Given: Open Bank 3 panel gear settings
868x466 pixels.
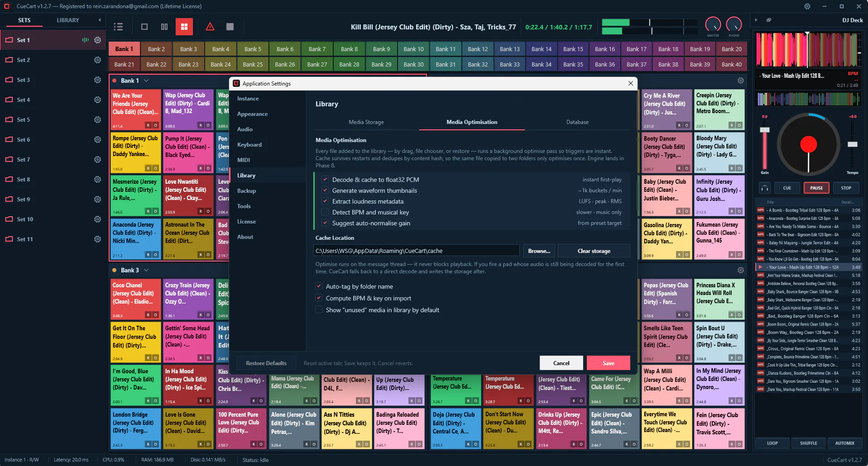Looking at the screenshot, I should [x=741, y=270].
